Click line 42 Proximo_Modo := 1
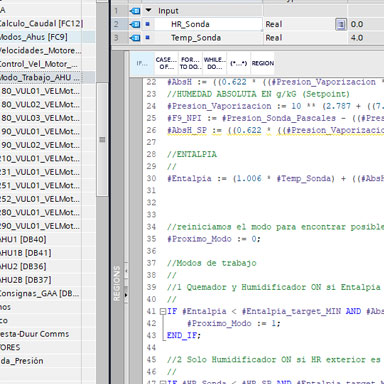 point(234,323)
